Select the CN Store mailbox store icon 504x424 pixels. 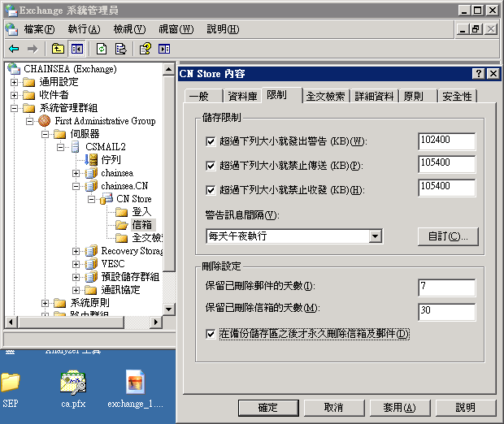point(106,199)
